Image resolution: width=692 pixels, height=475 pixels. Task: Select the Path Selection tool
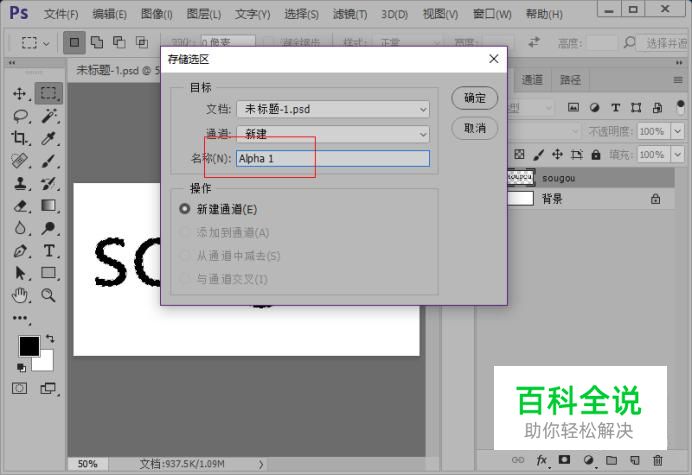tap(20, 273)
